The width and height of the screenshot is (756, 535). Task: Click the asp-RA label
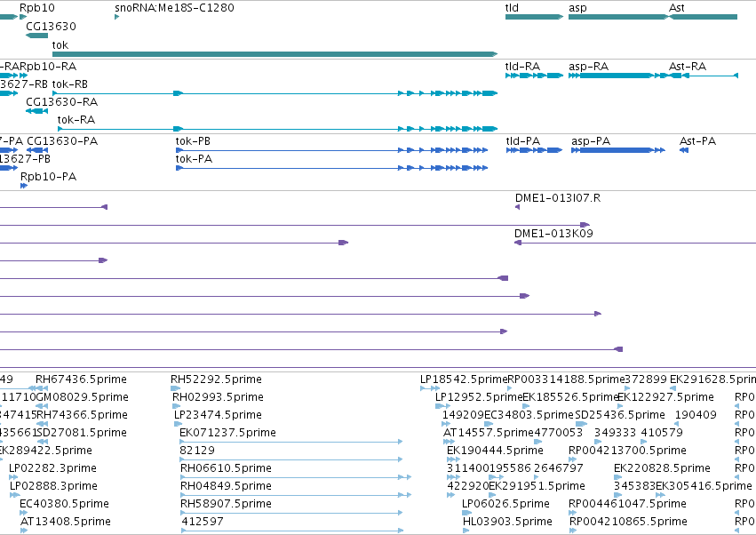[589, 66]
